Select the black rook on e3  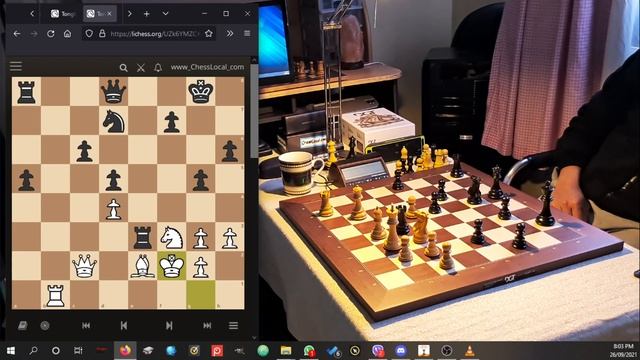[x=142, y=237]
